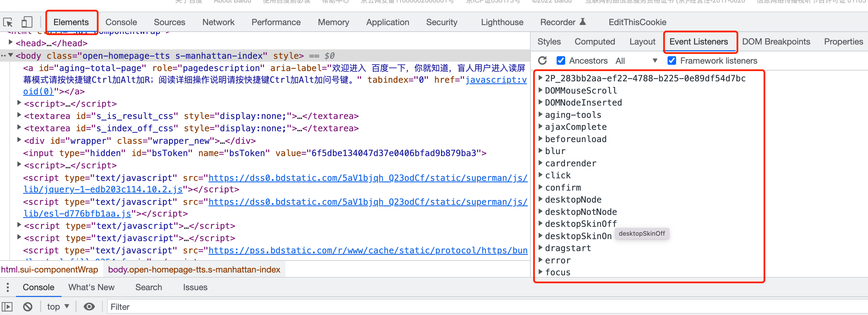Screen dimensions: 868x315
Task: Click the console sidebar toggle icon
Action: pyautogui.click(x=7, y=306)
